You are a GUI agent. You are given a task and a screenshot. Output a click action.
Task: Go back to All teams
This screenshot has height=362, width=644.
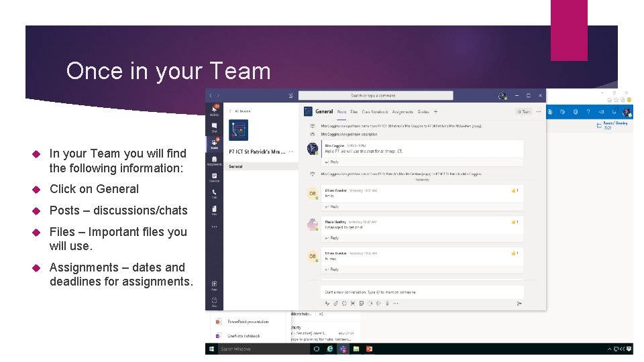click(240, 111)
